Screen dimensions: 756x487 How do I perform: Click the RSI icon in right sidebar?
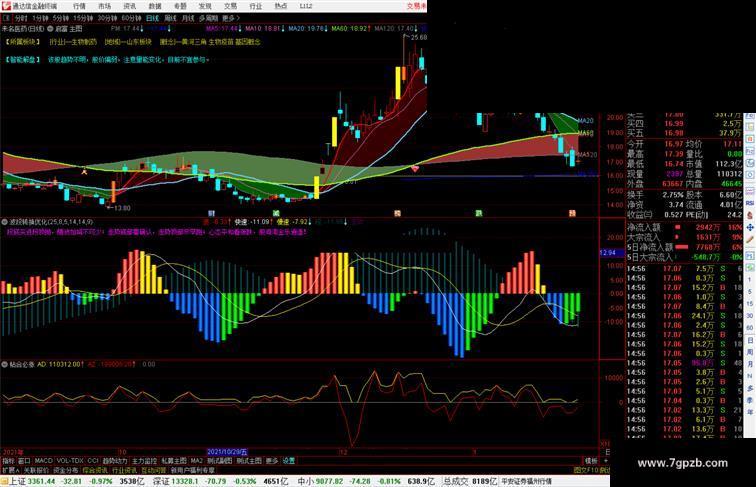(x=750, y=203)
